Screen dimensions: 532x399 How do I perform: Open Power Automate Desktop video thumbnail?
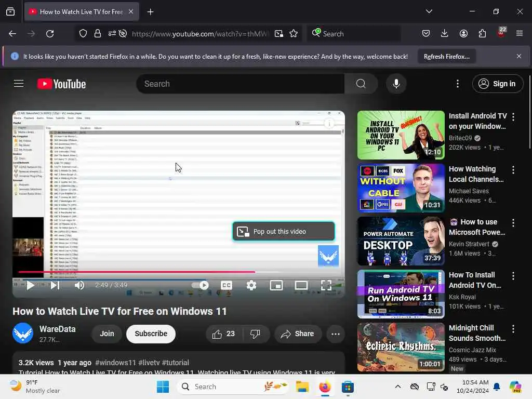point(401,241)
